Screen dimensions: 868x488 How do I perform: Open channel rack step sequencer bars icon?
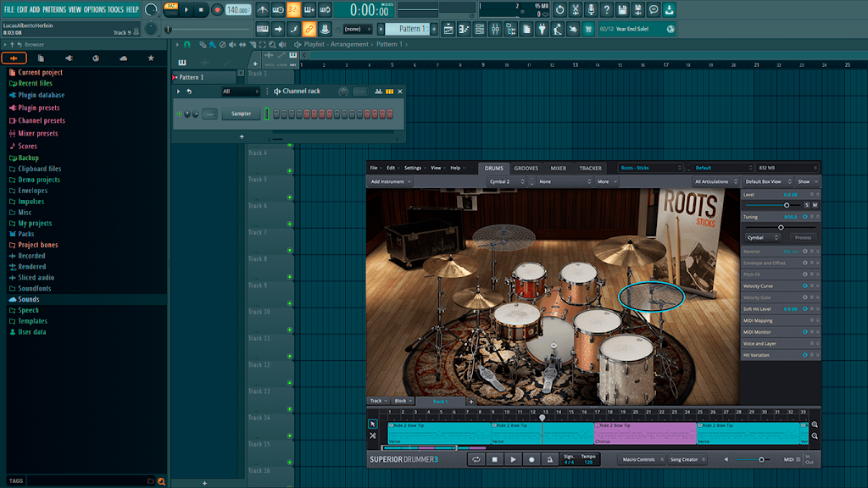(x=390, y=91)
